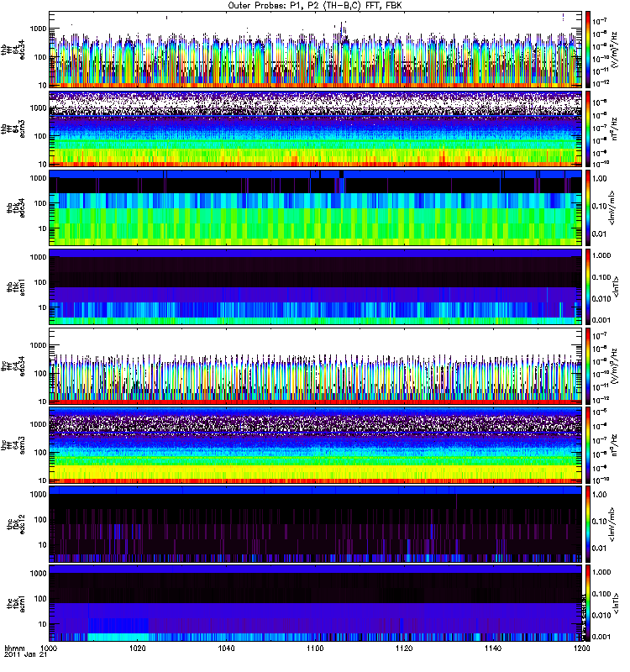Select the "thb fbk scm1" y-axis label
Viewport: 630px width, 672px height.
[x=16, y=286]
